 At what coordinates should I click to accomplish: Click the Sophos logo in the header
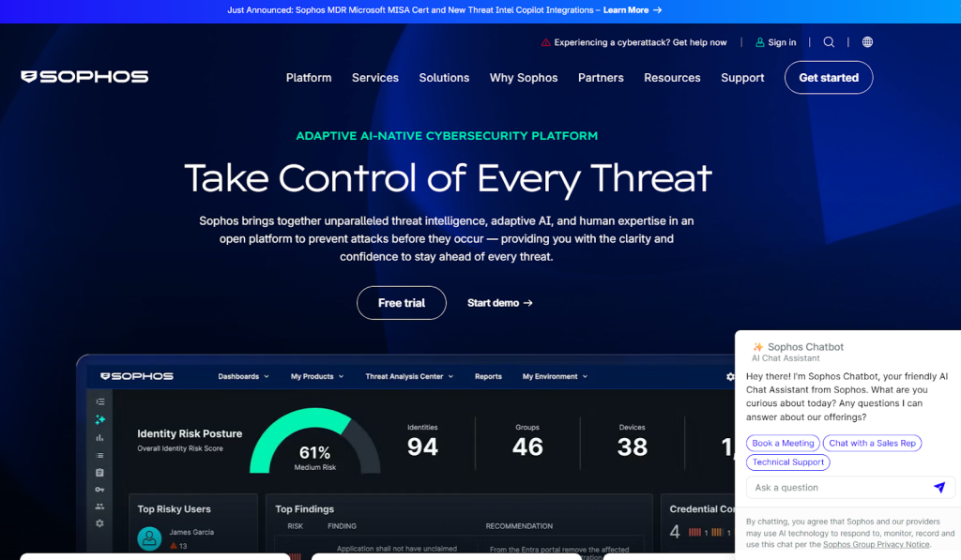(84, 77)
